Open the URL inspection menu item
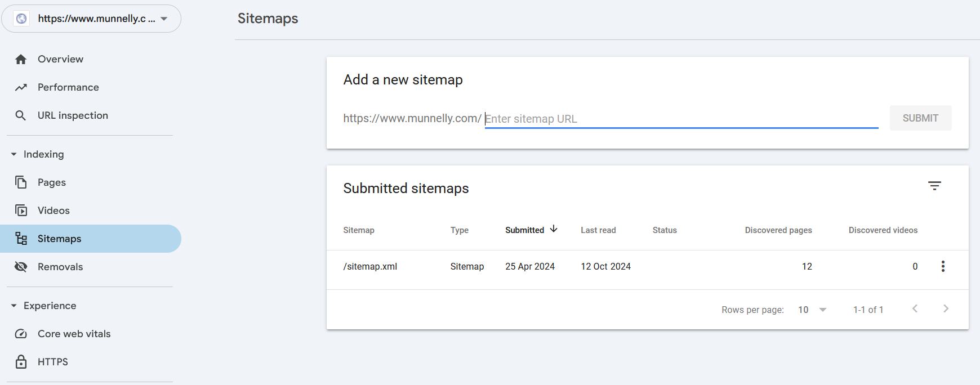The image size is (980, 385). pyautogui.click(x=91, y=115)
